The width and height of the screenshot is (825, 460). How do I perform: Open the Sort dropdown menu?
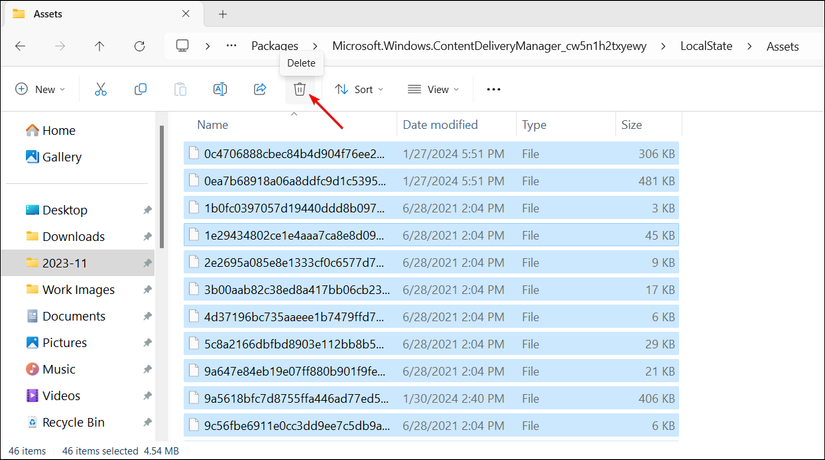point(359,89)
